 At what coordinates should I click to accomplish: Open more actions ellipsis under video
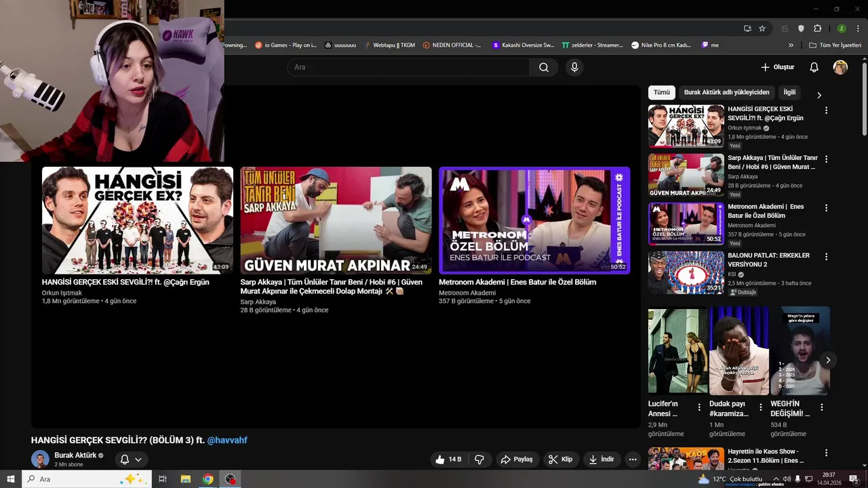tap(633, 460)
